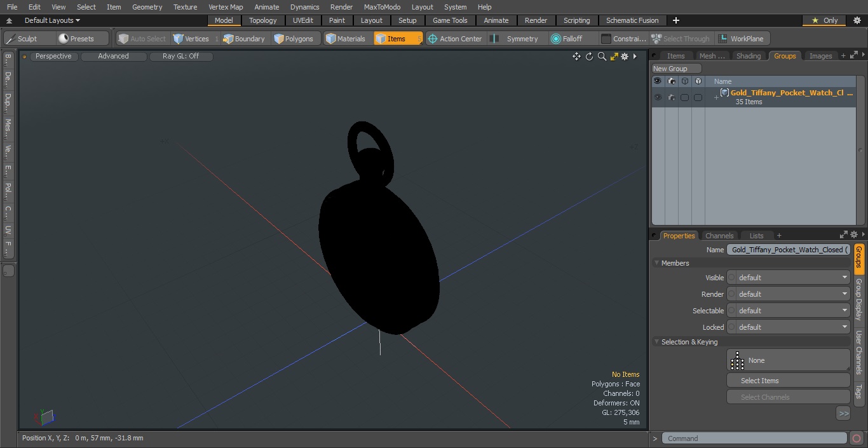Viewport: 868px width, 448px height.
Task: Toggle the Only star button
Action: (825, 20)
